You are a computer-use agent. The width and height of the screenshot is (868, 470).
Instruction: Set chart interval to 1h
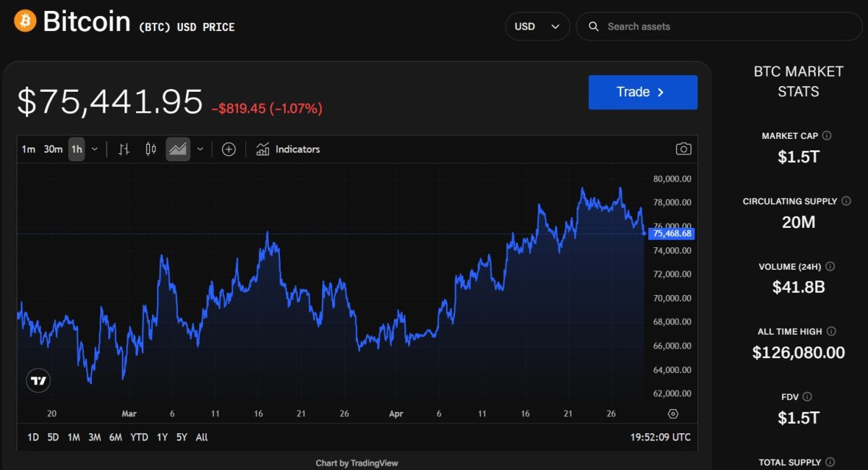pyautogui.click(x=77, y=149)
